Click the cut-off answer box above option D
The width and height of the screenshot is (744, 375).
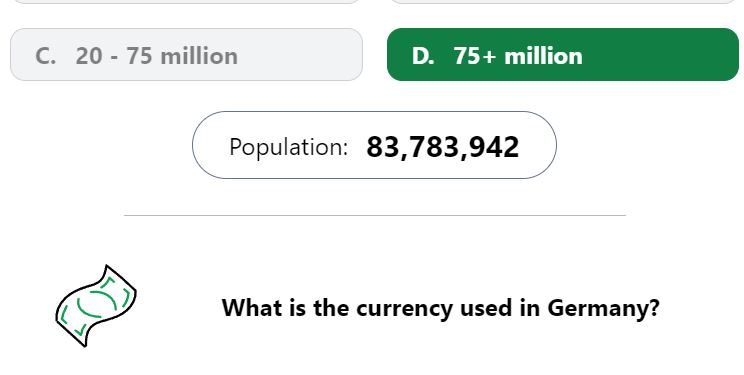563,1
